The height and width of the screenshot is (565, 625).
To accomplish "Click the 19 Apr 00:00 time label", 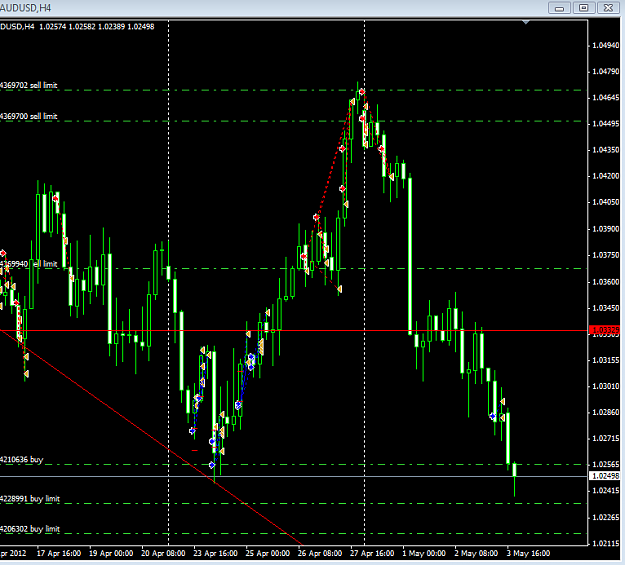I will pos(111,553).
